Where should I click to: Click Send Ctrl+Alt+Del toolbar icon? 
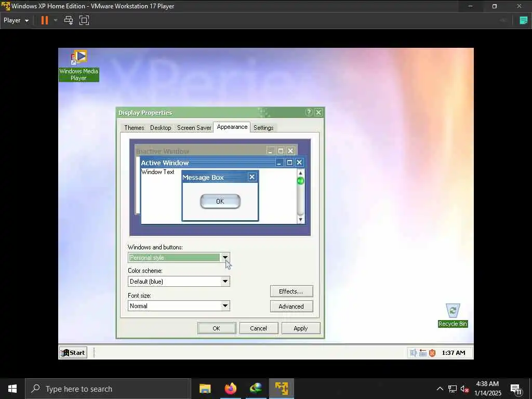point(69,20)
